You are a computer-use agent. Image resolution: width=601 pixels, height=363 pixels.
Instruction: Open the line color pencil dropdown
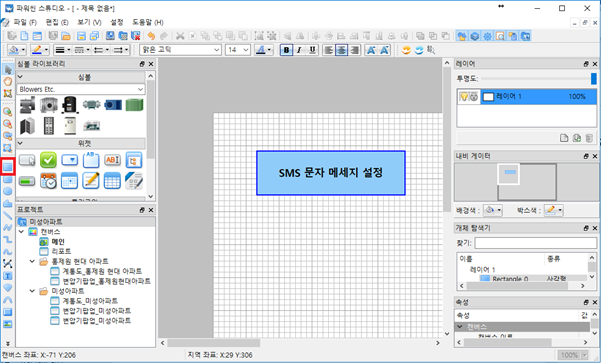(x=46, y=50)
